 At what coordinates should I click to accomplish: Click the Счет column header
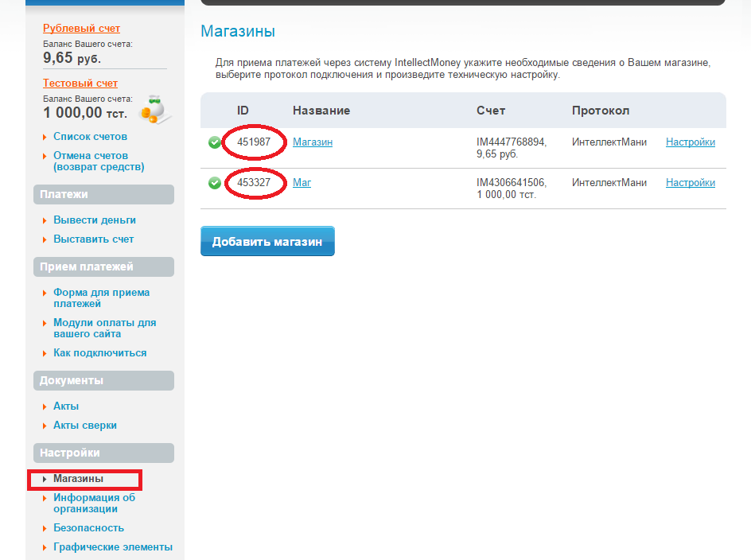click(x=490, y=111)
